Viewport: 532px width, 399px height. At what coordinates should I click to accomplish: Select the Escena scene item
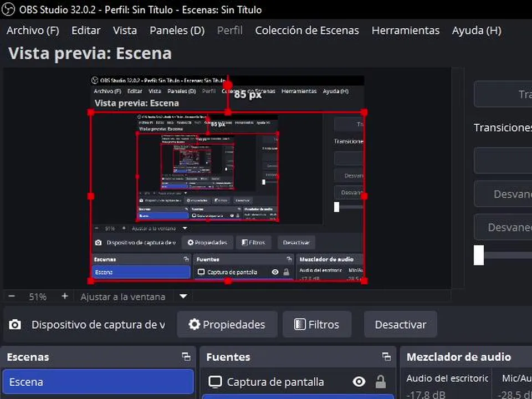(98, 382)
